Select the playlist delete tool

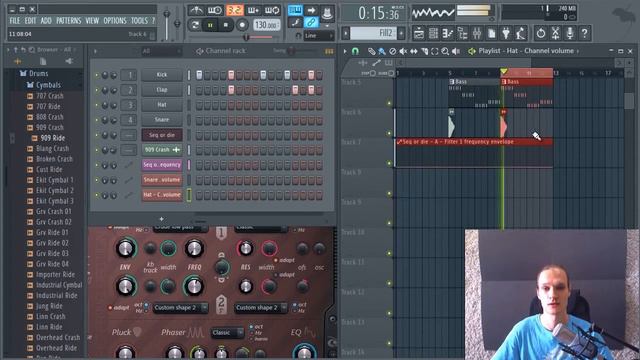point(392,51)
